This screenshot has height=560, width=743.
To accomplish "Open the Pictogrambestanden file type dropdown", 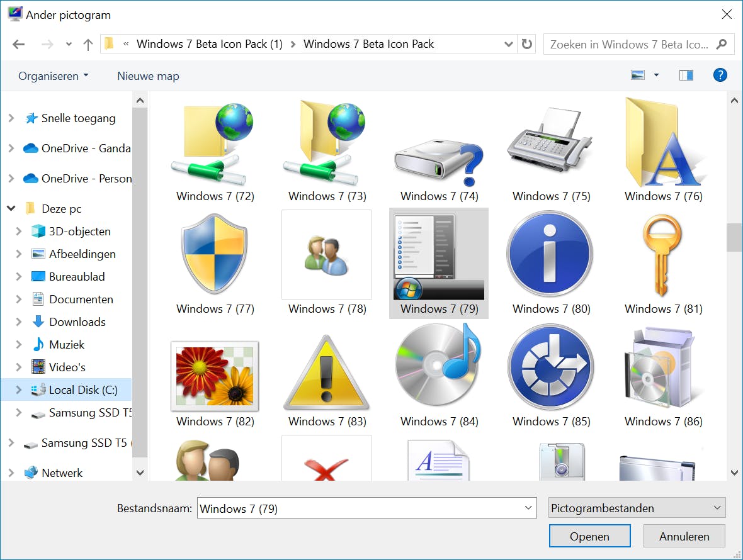I will point(637,508).
